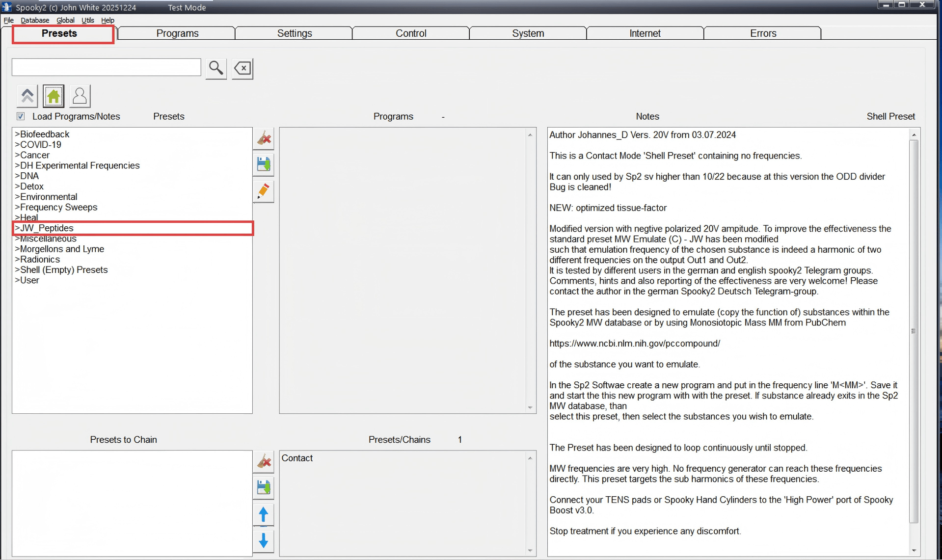942x560 pixels.
Task: Click the Notes panel vertical scrollbar
Action: (913, 331)
